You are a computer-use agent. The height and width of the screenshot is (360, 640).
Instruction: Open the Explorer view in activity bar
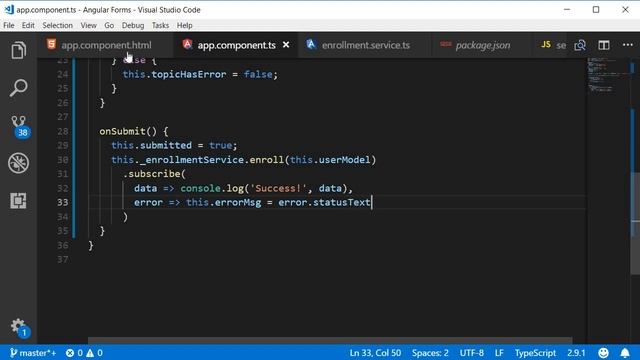click(x=18, y=50)
